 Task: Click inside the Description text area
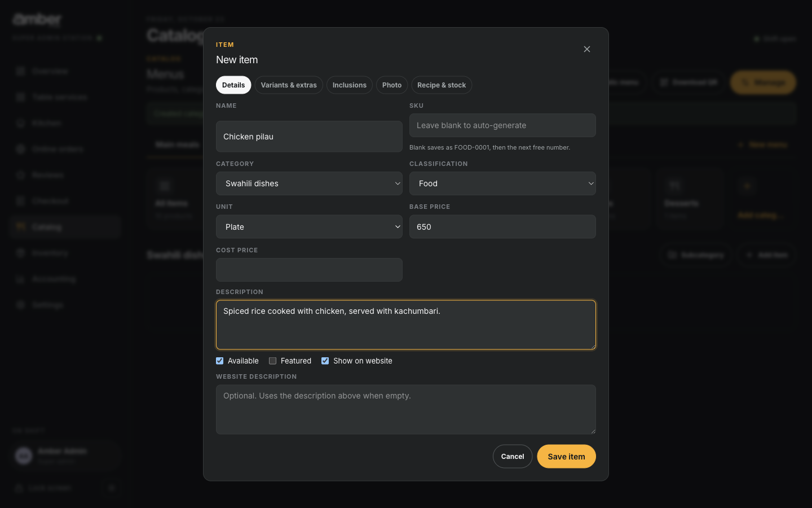click(x=406, y=325)
